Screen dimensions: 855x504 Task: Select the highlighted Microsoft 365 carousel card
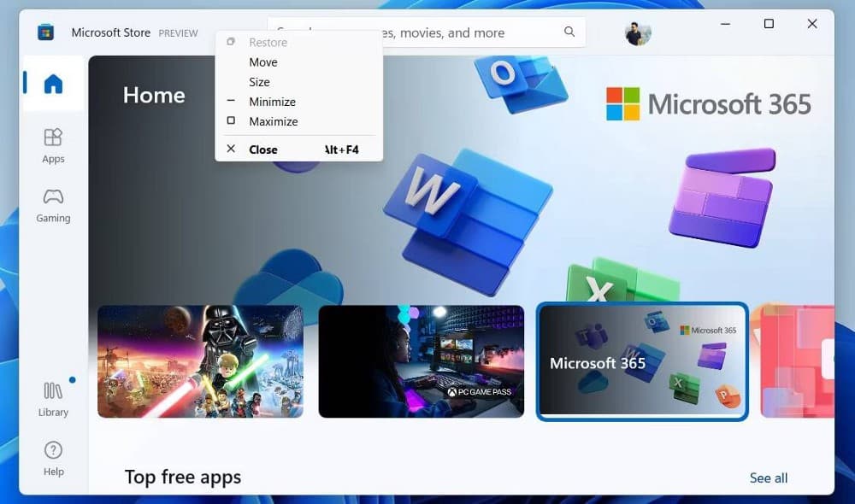coord(642,361)
